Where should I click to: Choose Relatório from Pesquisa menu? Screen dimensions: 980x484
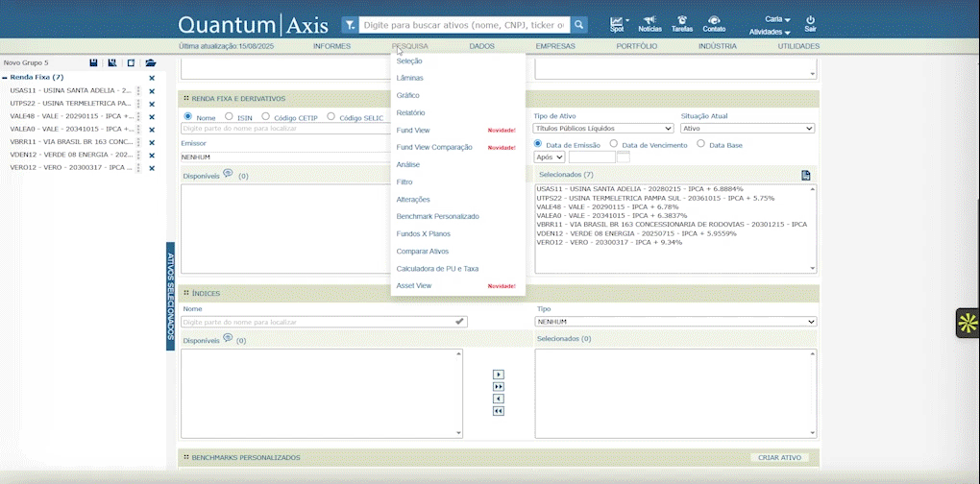(x=410, y=113)
